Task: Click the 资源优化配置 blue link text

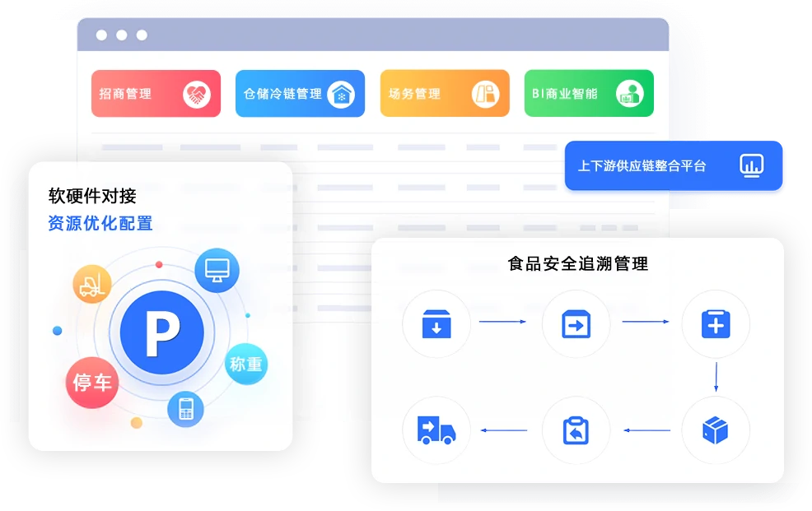Action: point(100,223)
